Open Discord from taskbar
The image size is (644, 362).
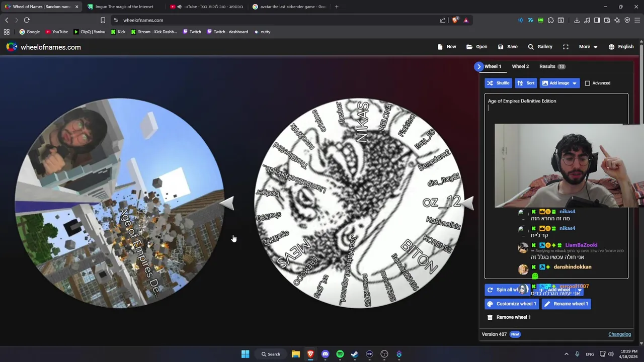point(325,354)
